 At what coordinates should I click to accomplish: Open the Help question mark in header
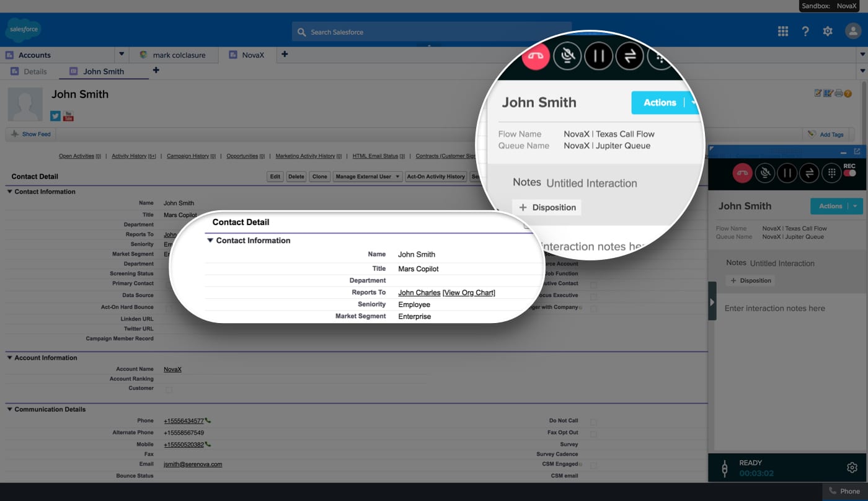(805, 31)
